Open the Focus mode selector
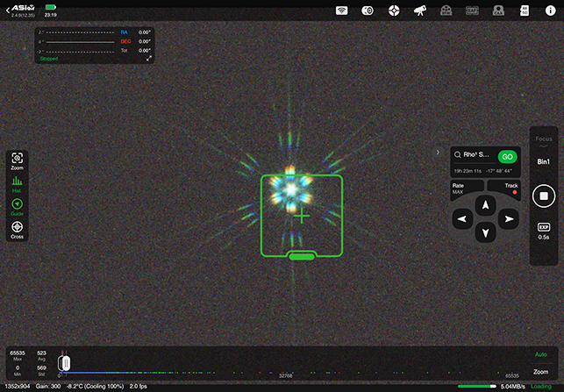This screenshot has width=564, height=392. click(543, 139)
